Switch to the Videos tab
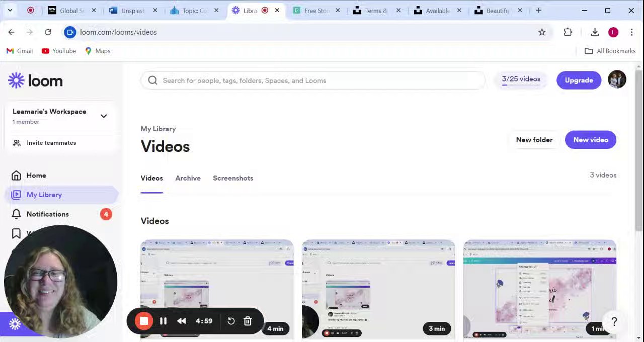This screenshot has width=644, height=342. [152, 178]
